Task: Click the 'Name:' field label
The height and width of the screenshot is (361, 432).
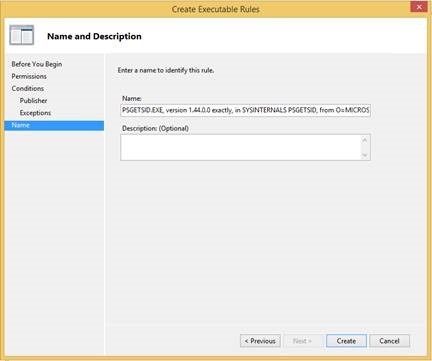Action: click(132, 98)
